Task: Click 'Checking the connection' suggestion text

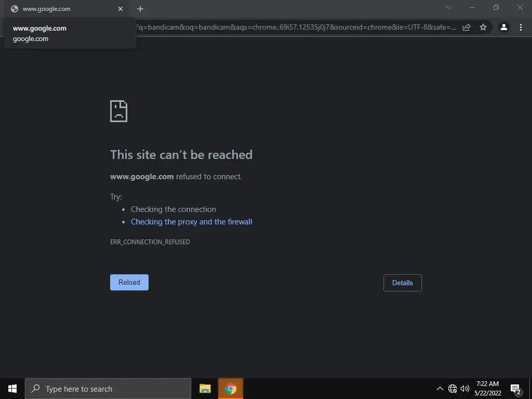Action: coord(174,209)
